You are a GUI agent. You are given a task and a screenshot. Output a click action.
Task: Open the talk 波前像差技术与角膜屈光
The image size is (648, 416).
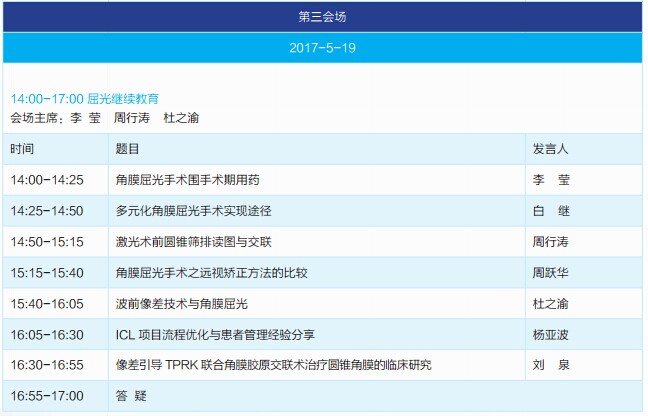(x=181, y=303)
